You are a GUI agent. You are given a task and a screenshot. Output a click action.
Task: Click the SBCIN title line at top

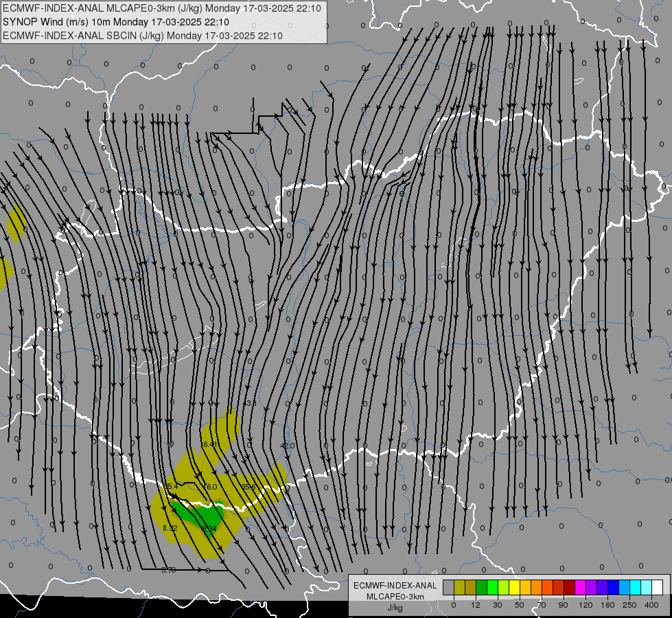coord(143,36)
